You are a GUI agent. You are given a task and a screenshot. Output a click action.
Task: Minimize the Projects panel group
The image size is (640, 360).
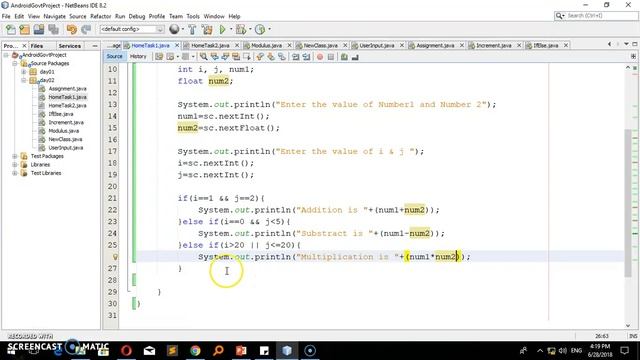click(x=95, y=46)
